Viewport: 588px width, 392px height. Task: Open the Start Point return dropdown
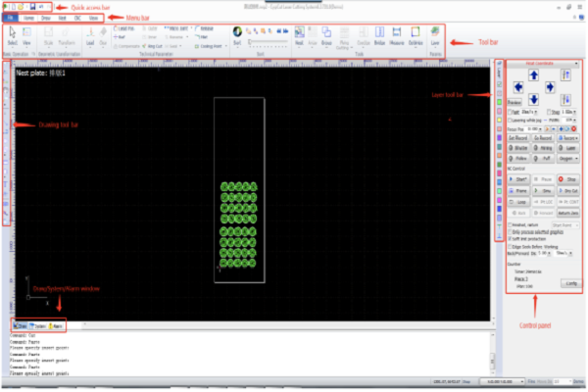pyautogui.click(x=565, y=225)
